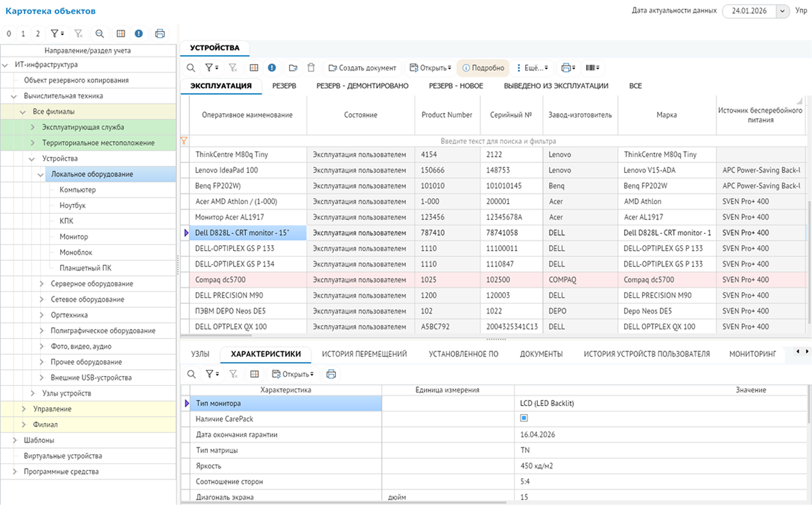This screenshot has height=505, width=812.
Task: Open the УСТАНОВЛЕННОЕ ПО tab
Action: click(463, 354)
